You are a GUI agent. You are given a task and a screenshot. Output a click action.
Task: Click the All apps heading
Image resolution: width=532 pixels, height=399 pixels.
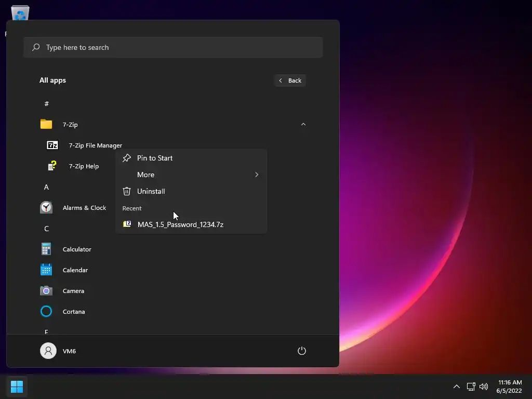(52, 80)
